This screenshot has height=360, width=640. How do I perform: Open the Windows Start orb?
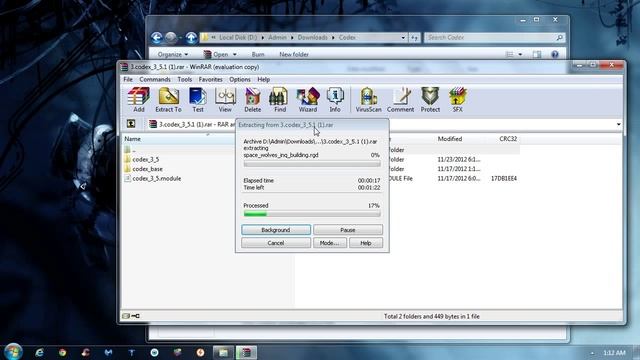(13, 352)
